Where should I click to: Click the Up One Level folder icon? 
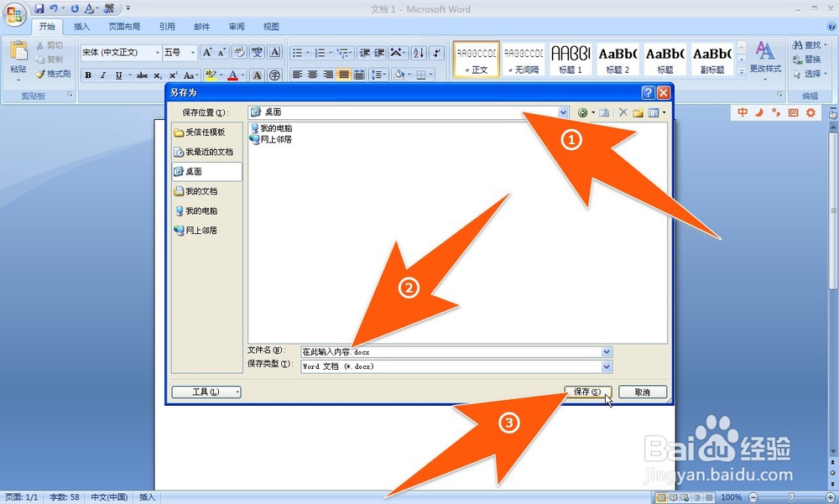click(604, 112)
